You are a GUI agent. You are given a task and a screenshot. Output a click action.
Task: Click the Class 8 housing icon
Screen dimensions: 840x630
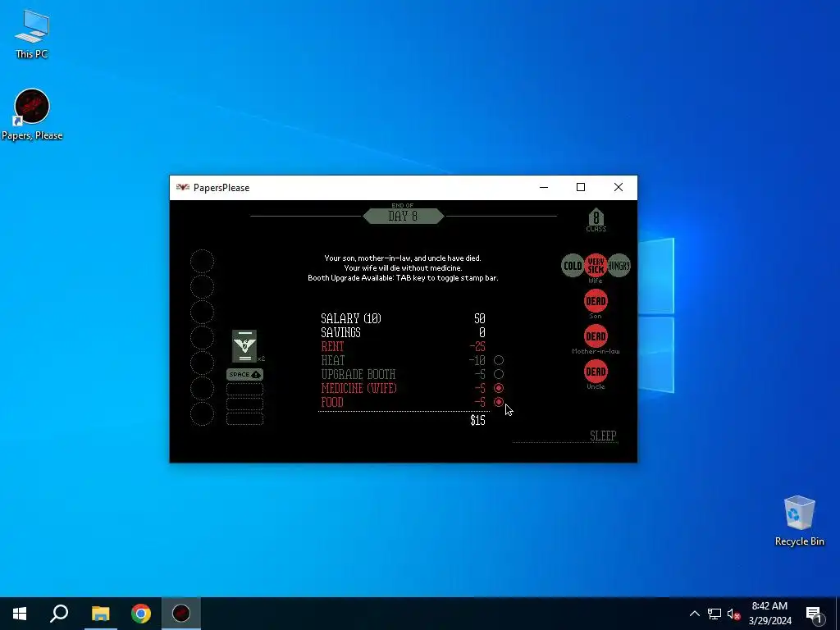coord(596,220)
